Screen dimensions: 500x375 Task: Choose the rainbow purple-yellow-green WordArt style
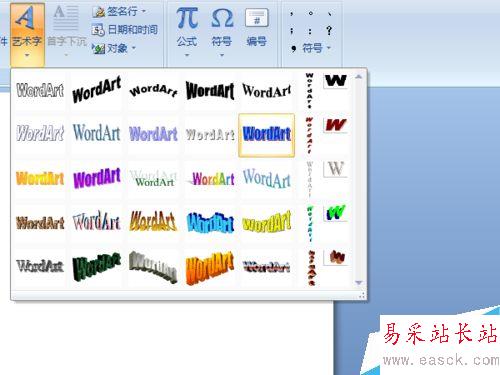click(x=210, y=179)
